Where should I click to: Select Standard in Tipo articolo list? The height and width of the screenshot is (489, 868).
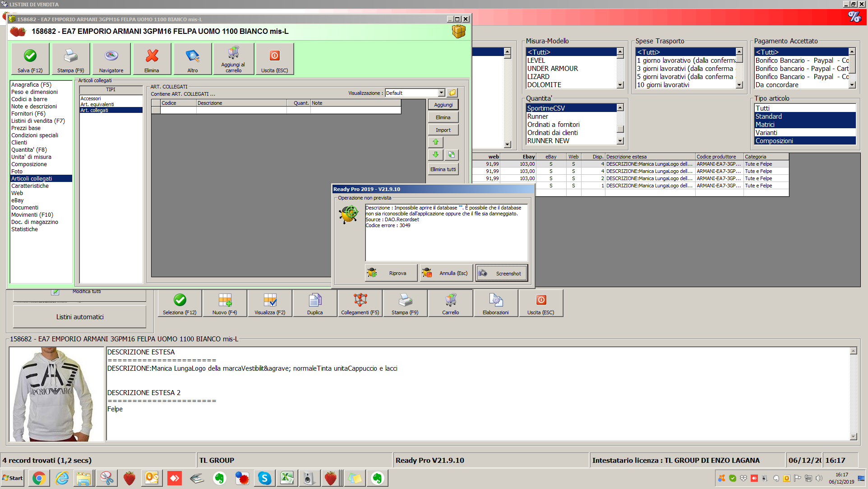769,116
